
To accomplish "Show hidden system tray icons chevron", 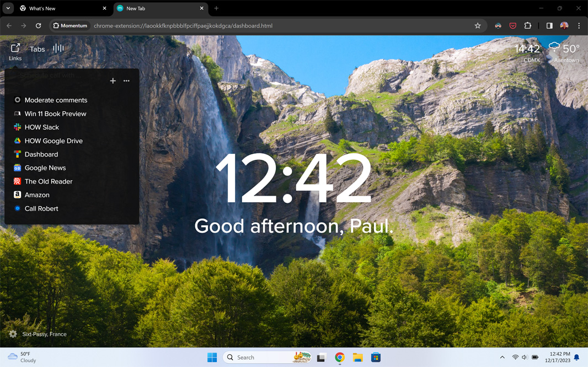I will pos(502,358).
